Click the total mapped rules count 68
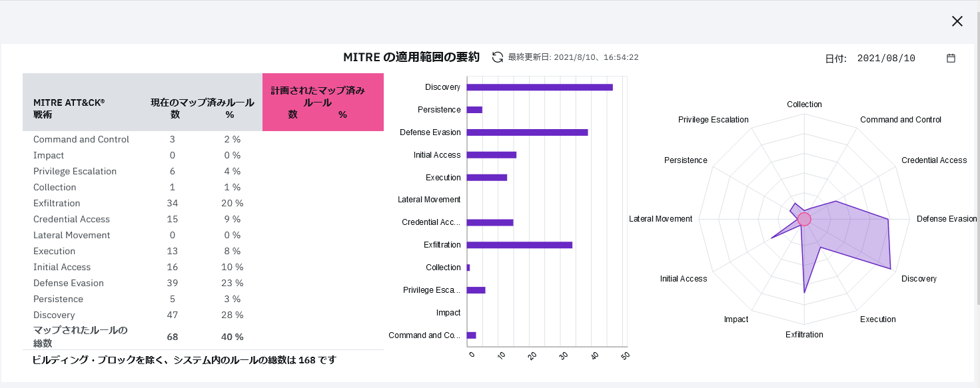980x388 pixels. 173,337
